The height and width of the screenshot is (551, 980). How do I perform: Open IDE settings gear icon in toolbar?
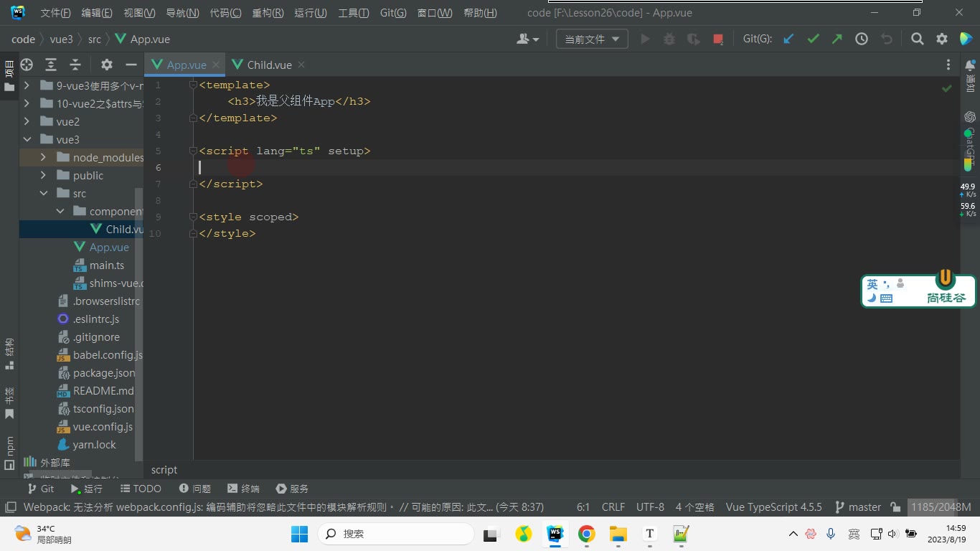pos(942,39)
